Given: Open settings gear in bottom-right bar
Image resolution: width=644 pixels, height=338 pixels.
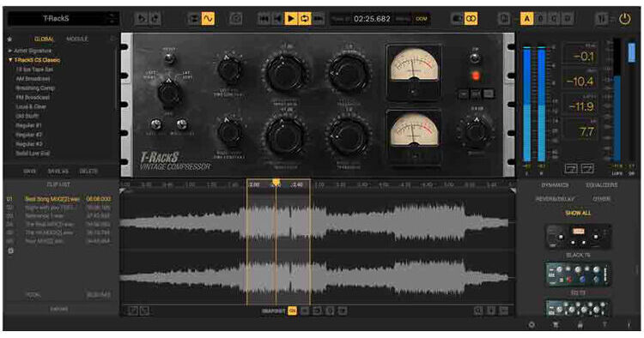Looking at the screenshot, I should point(532,324).
